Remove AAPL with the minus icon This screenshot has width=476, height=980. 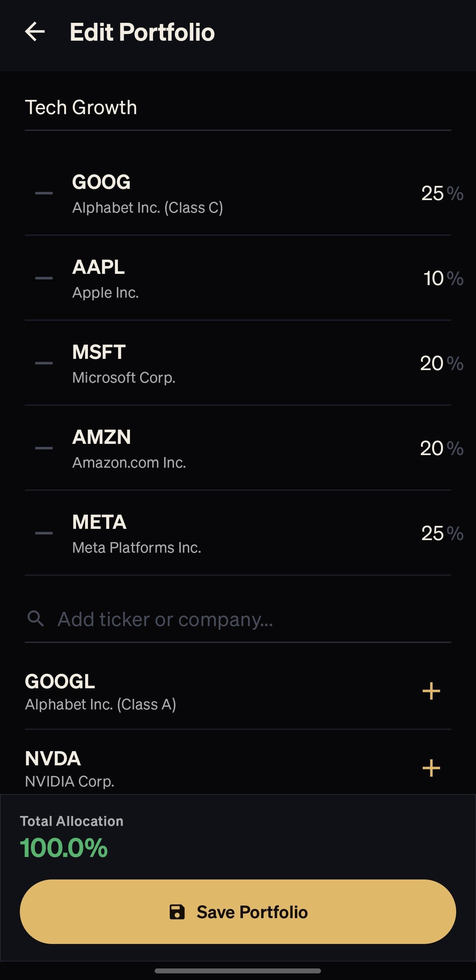[44, 278]
